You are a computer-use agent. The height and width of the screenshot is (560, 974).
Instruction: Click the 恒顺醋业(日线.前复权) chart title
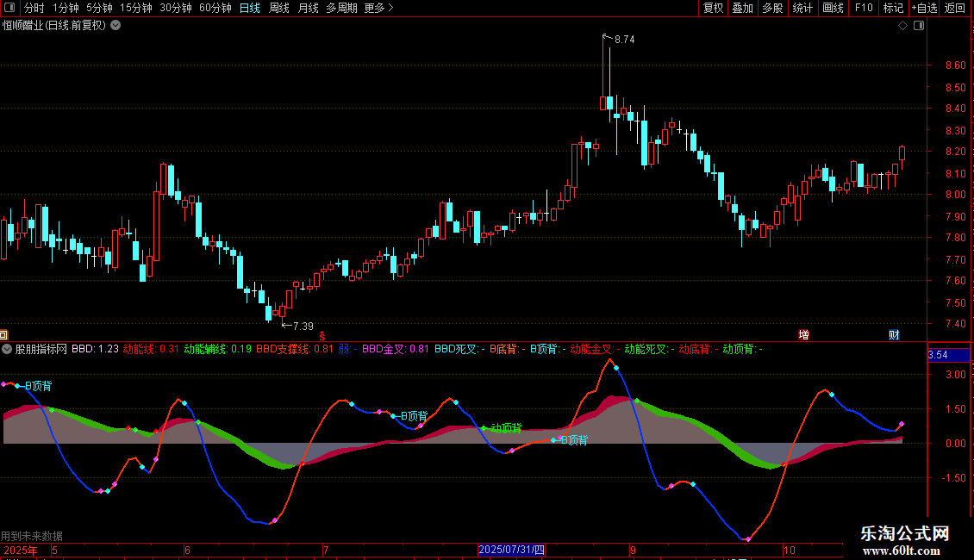[54, 26]
